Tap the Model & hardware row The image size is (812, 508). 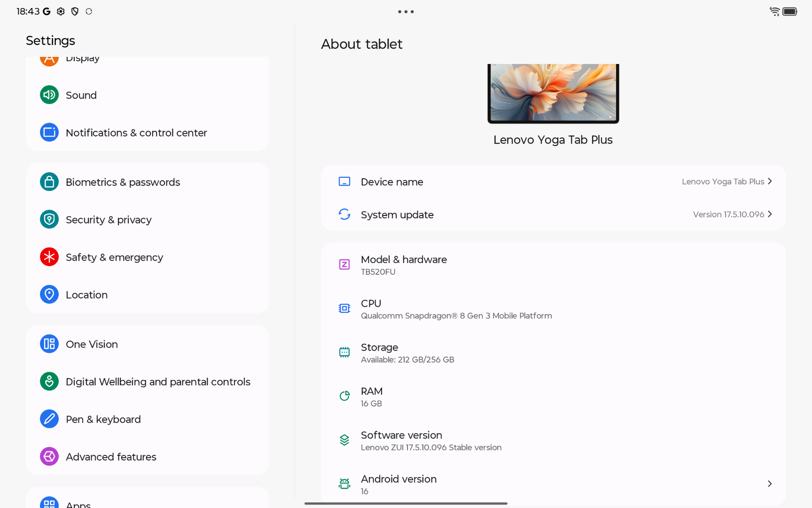click(553, 265)
